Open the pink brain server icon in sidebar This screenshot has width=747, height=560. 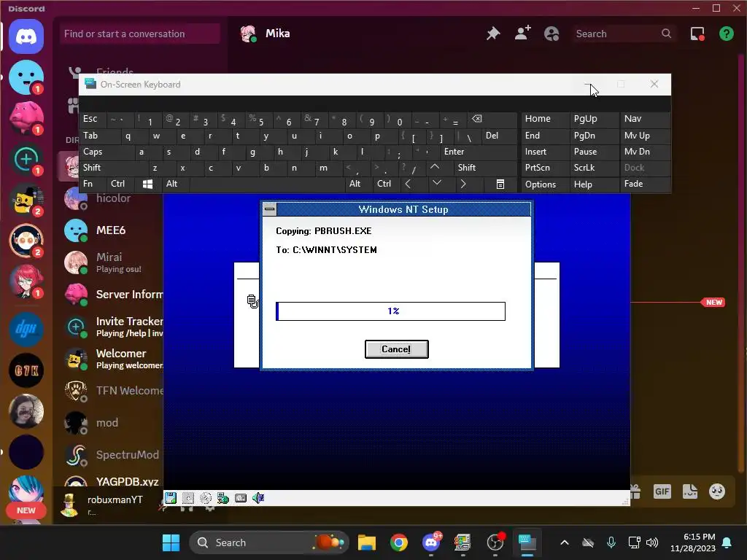(x=26, y=118)
